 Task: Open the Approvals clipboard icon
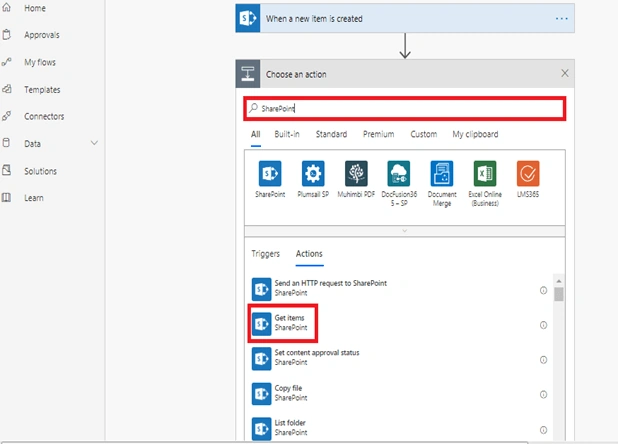click(x=7, y=35)
